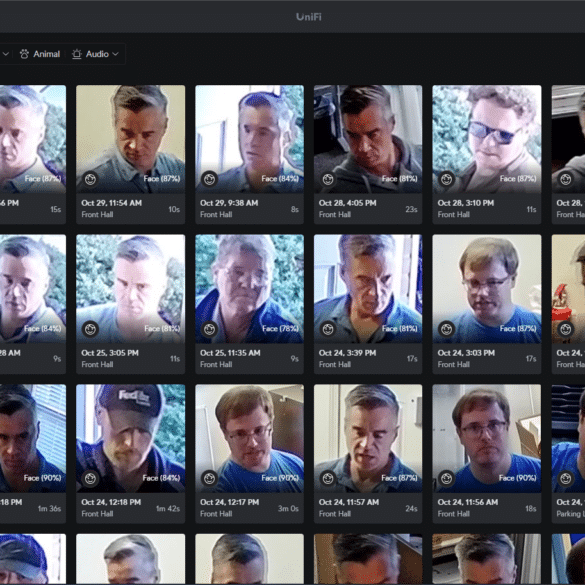Viewport: 585px width, 585px height.
Task: Click the face icon on the Oct 28, 4:05 PM card
Action: pyautogui.click(x=328, y=179)
